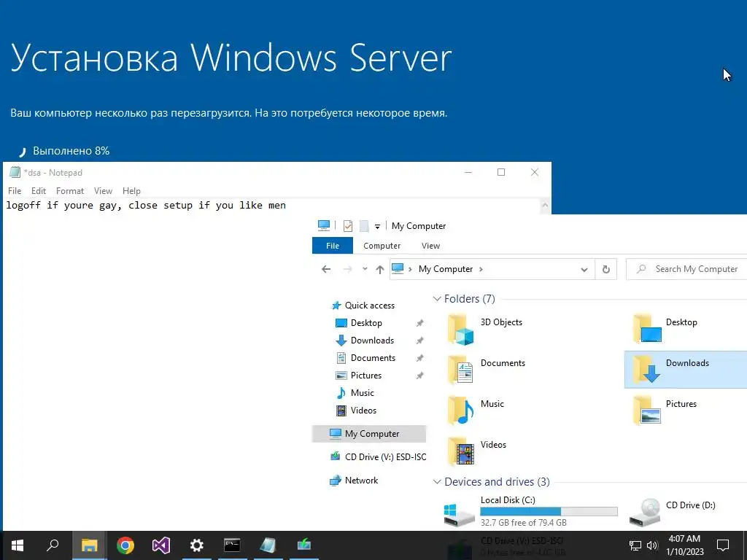Open File Explorer from taskbar
The width and height of the screenshot is (747, 560).
(89, 545)
